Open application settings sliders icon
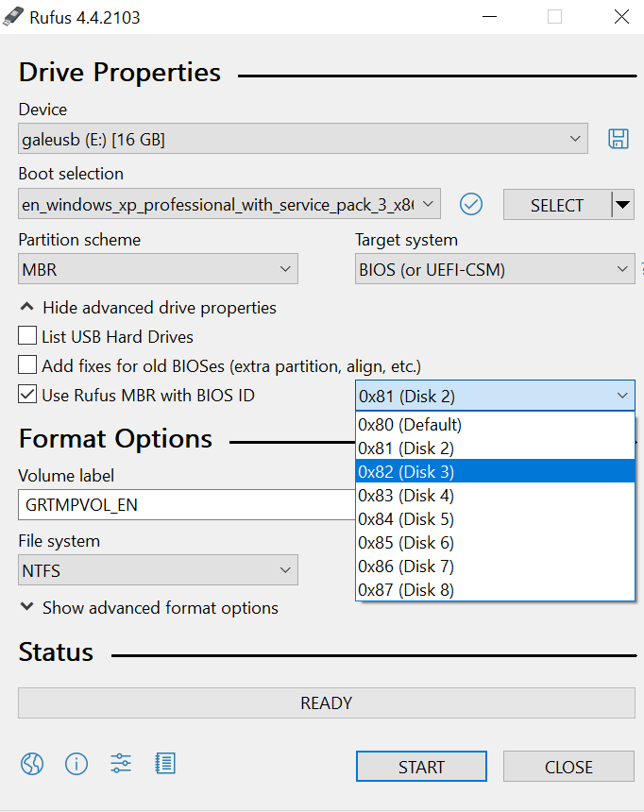The height and width of the screenshot is (812, 644). [121, 763]
